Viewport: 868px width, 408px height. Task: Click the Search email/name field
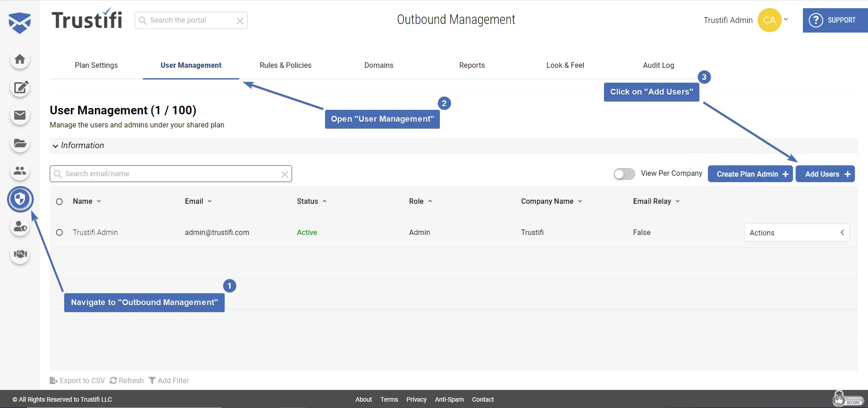171,174
